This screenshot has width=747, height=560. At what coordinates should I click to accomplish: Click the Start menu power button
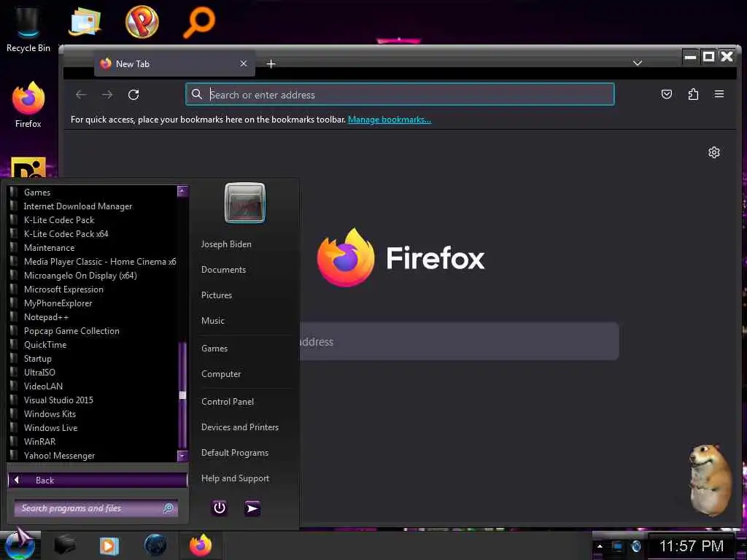coord(219,508)
